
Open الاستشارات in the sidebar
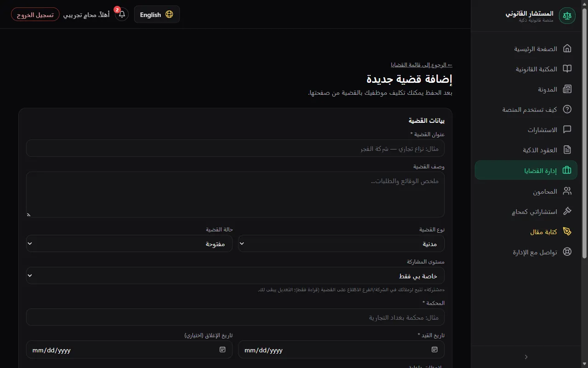526,130
